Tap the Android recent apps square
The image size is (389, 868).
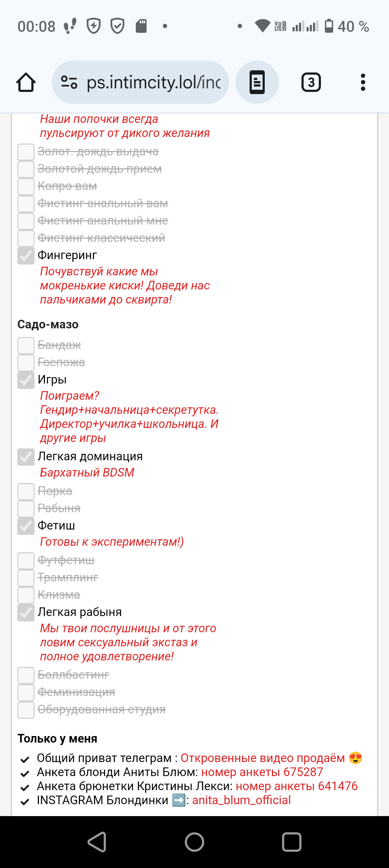[292, 842]
